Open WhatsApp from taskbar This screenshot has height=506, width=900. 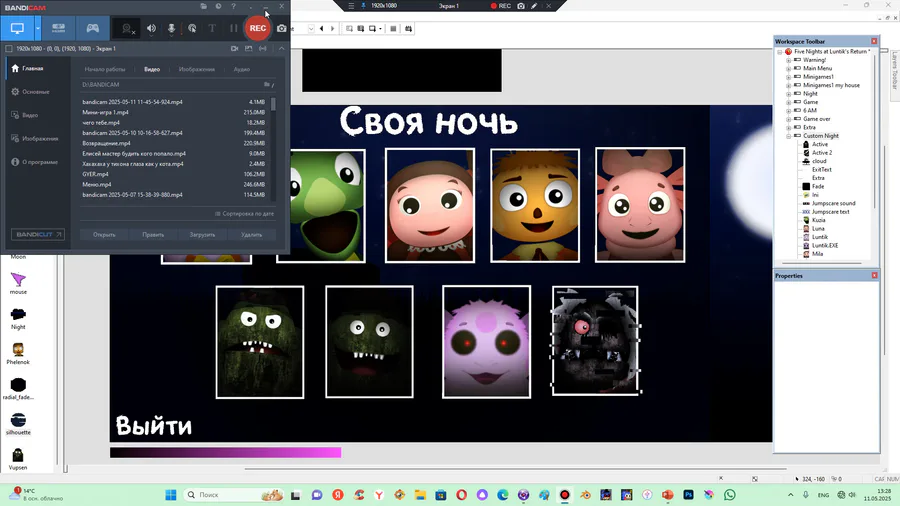(x=730, y=495)
